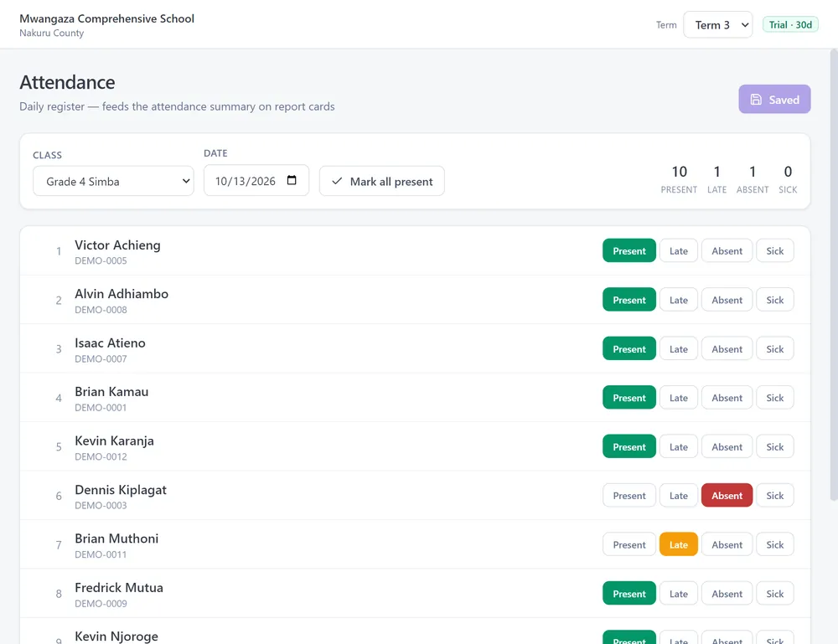Click the ABSENT count summary
The height and width of the screenshot is (644, 838).
click(753, 179)
